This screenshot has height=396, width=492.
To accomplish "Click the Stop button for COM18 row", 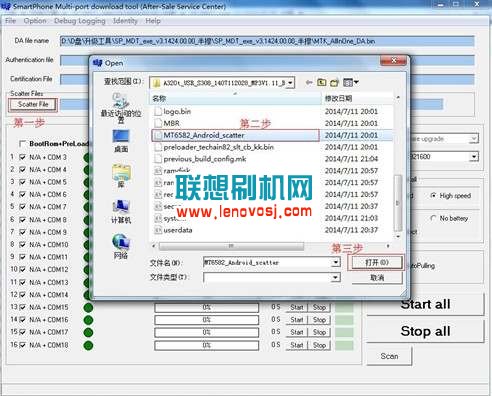I will (x=319, y=345).
